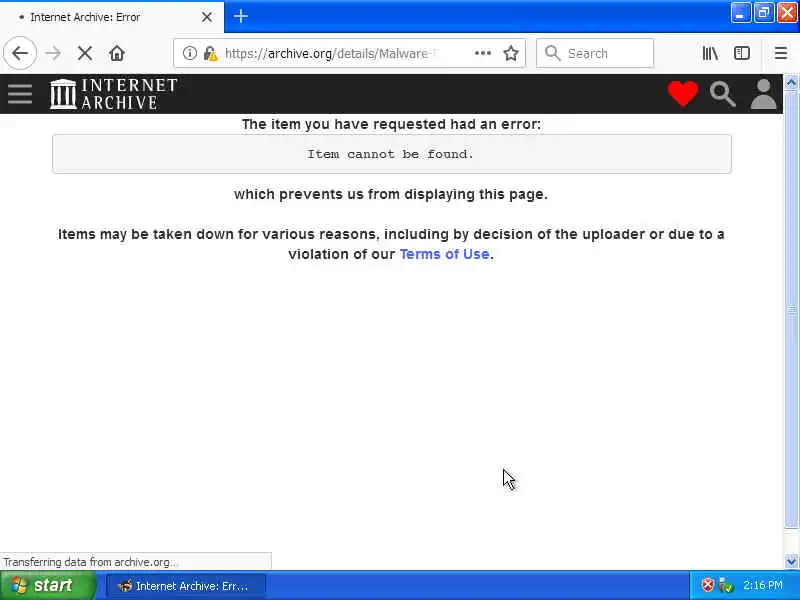Click the padlock with warning icon
The image size is (800, 600).
(x=210, y=53)
